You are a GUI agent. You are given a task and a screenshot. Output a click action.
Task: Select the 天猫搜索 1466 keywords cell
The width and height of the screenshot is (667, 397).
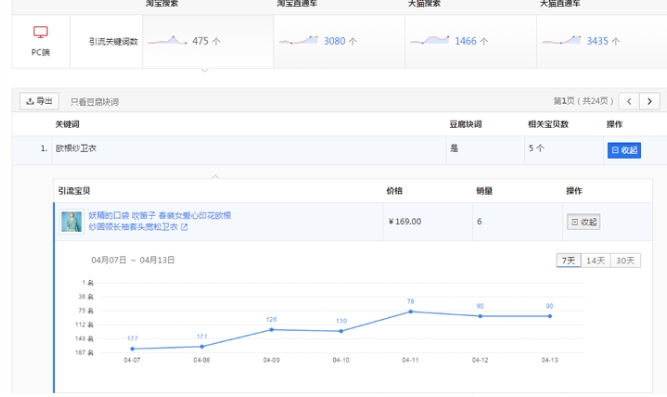[x=470, y=41]
